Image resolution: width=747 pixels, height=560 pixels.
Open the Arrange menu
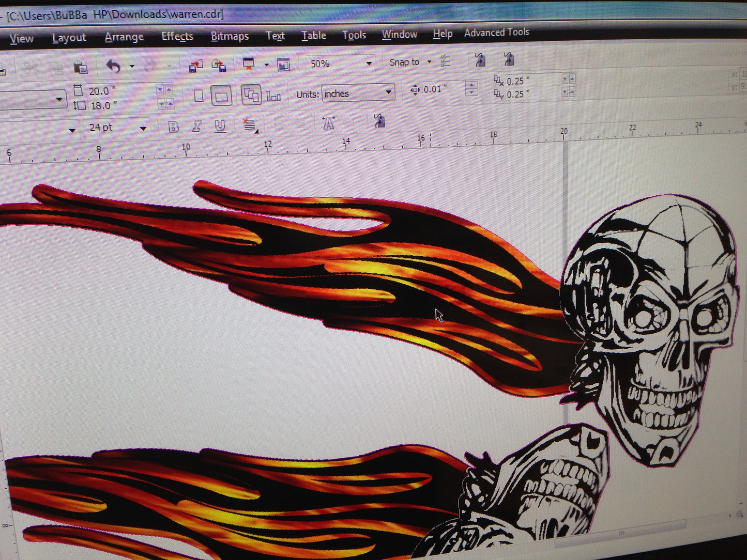[124, 37]
